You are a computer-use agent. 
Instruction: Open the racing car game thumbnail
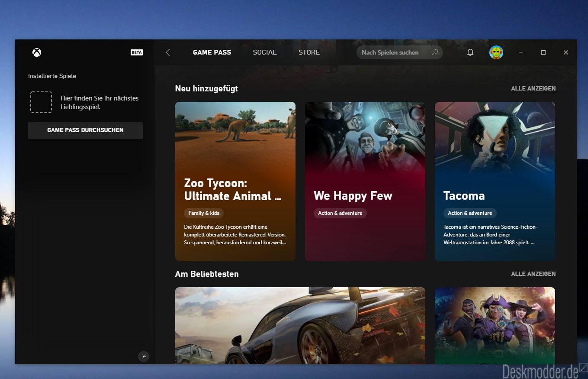pos(300,326)
